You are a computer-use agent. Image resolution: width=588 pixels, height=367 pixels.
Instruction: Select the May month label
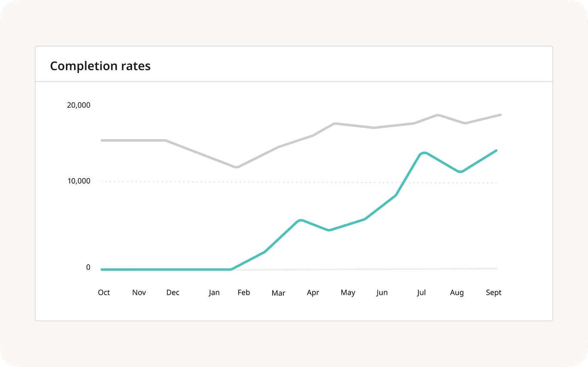coord(348,293)
